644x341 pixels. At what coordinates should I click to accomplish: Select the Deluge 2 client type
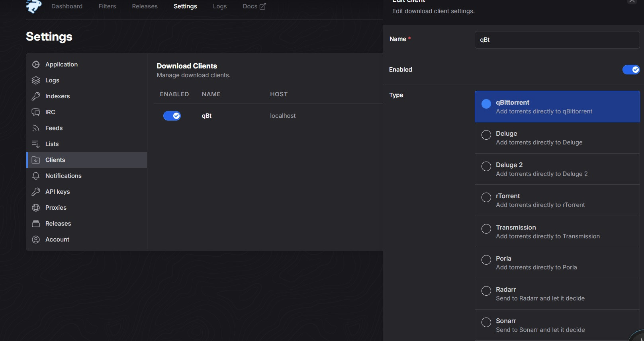point(557,169)
